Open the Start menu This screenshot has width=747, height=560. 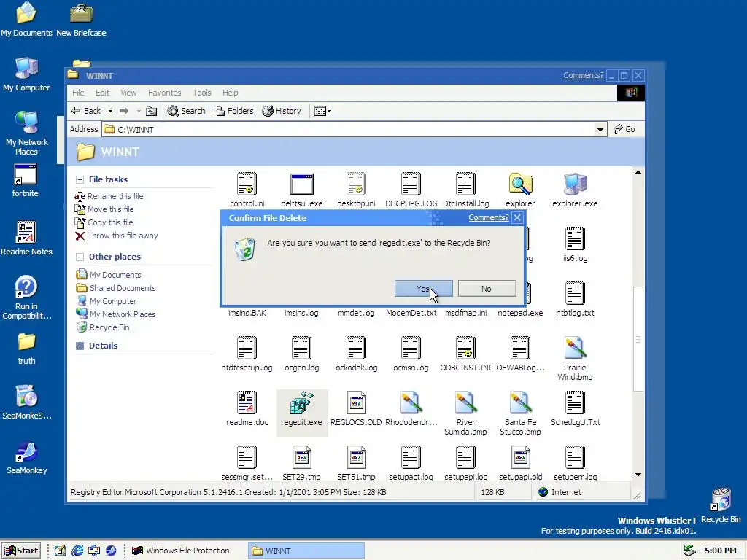pyautogui.click(x=21, y=551)
